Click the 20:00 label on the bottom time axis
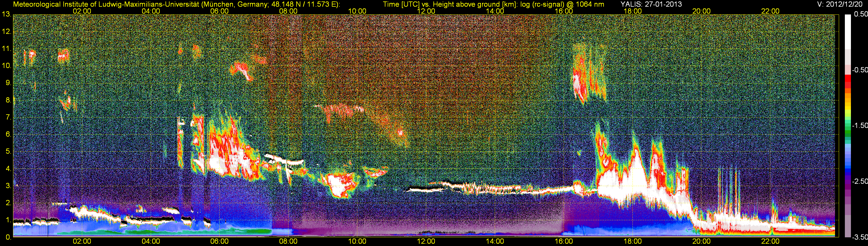The image size is (868, 246). pyautogui.click(x=702, y=242)
